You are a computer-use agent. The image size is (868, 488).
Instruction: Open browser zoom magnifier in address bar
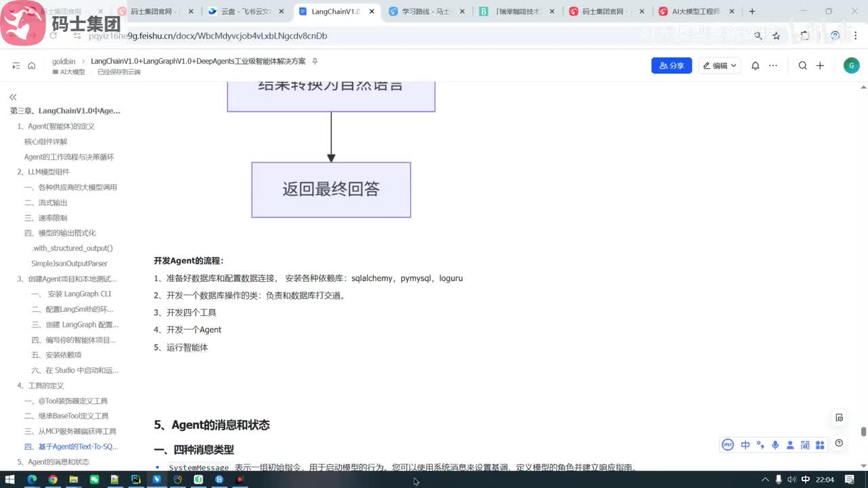point(757,36)
